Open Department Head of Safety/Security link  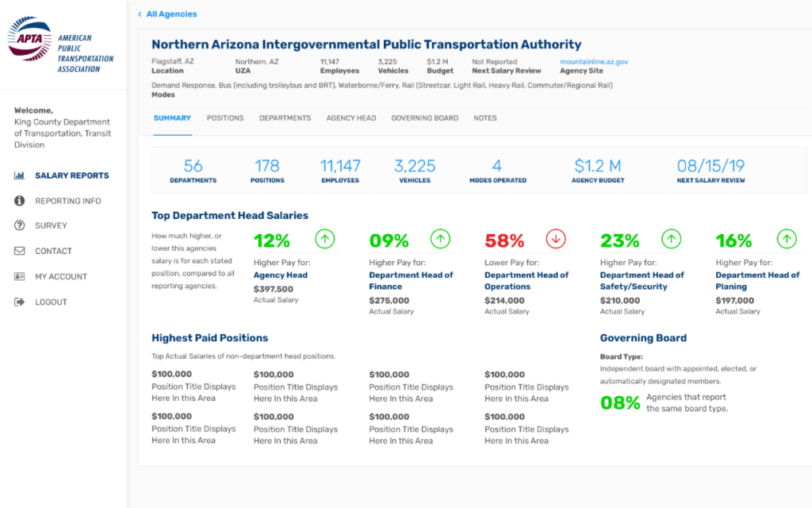[x=642, y=281]
